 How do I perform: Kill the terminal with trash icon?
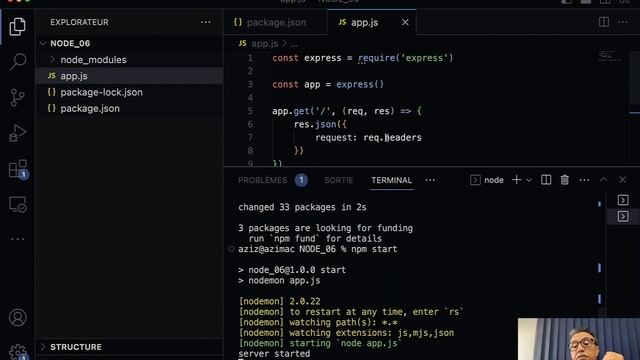tap(564, 180)
